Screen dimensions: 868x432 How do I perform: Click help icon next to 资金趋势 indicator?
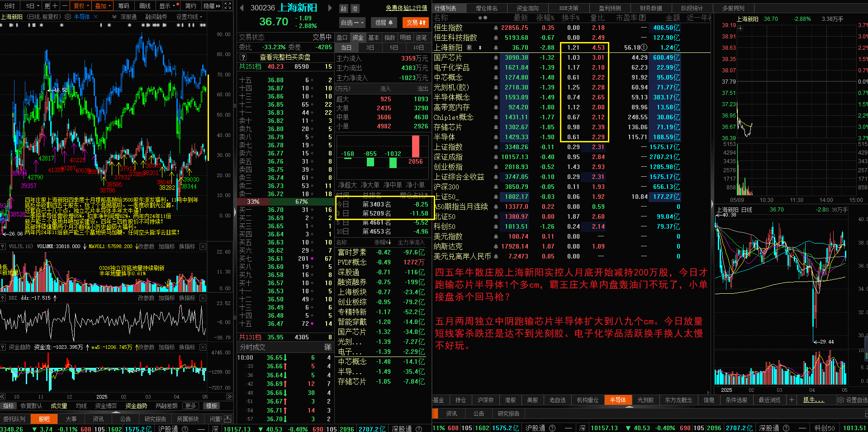click(x=4, y=347)
